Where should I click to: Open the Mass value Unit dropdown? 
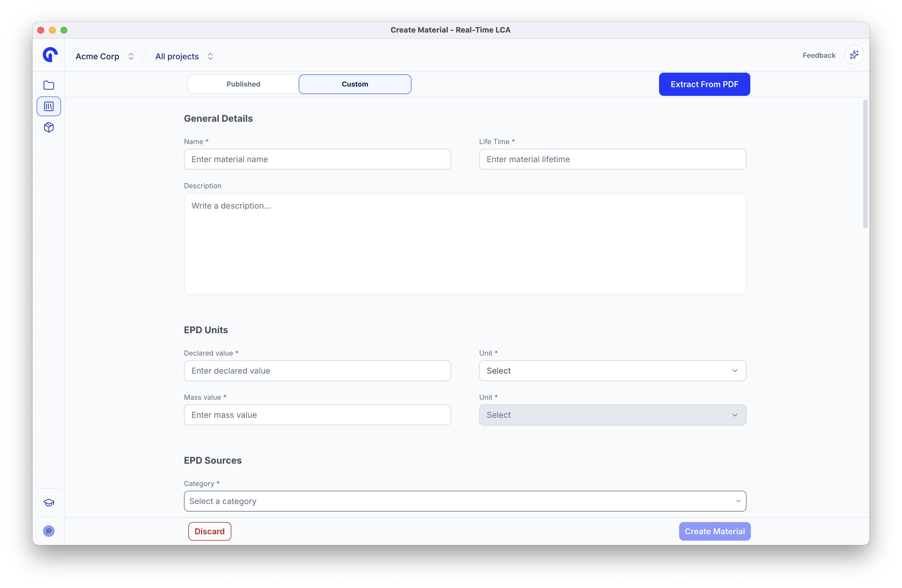point(613,415)
